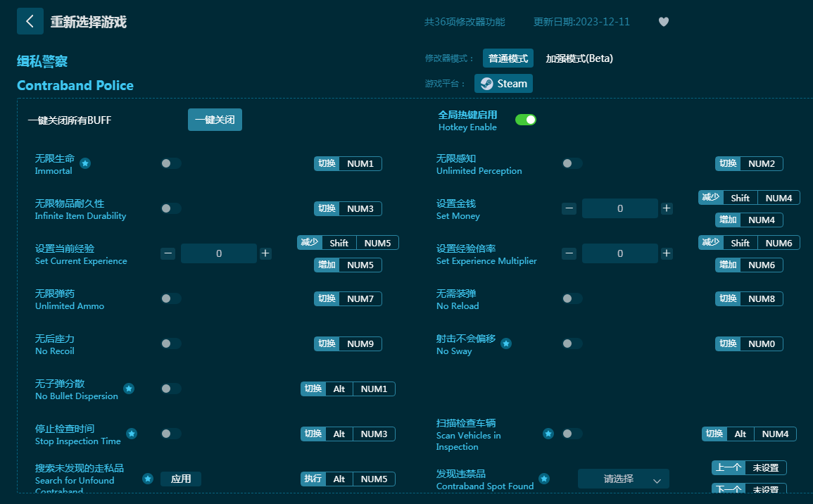Click the Set Money value field
This screenshot has height=504, width=813.
620,208
